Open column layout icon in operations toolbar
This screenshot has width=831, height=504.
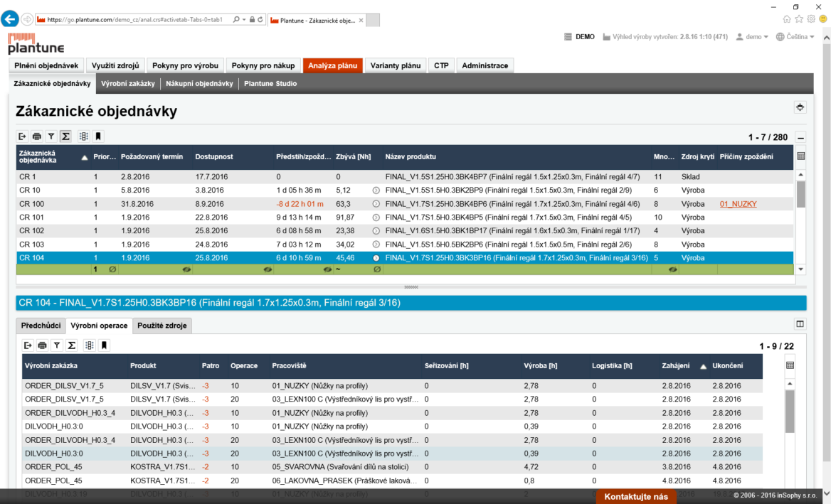pos(90,345)
